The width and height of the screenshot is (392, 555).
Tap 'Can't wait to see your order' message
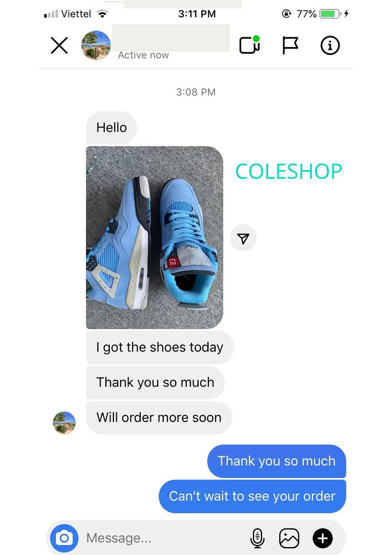[252, 497]
